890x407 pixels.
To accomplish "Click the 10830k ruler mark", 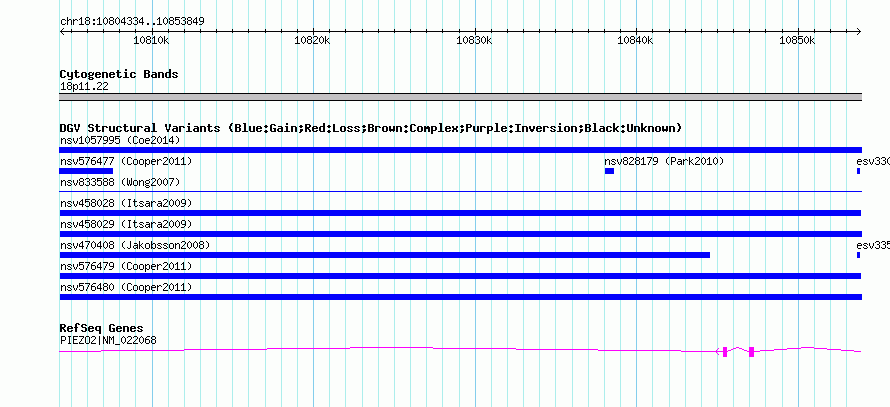I will coord(474,40).
